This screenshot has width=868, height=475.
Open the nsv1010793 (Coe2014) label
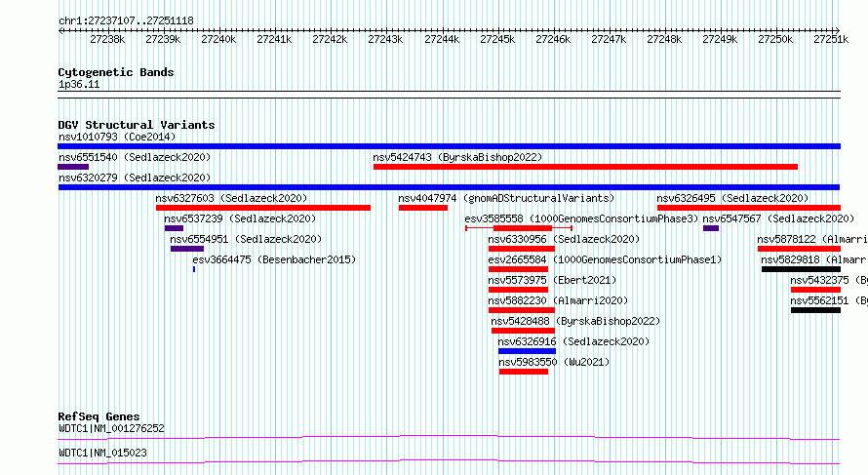point(117,137)
